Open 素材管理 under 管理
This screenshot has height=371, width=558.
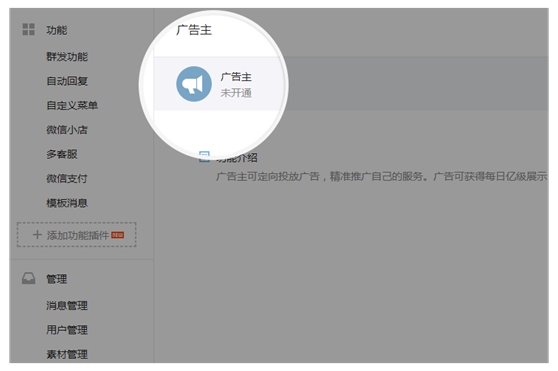67,354
